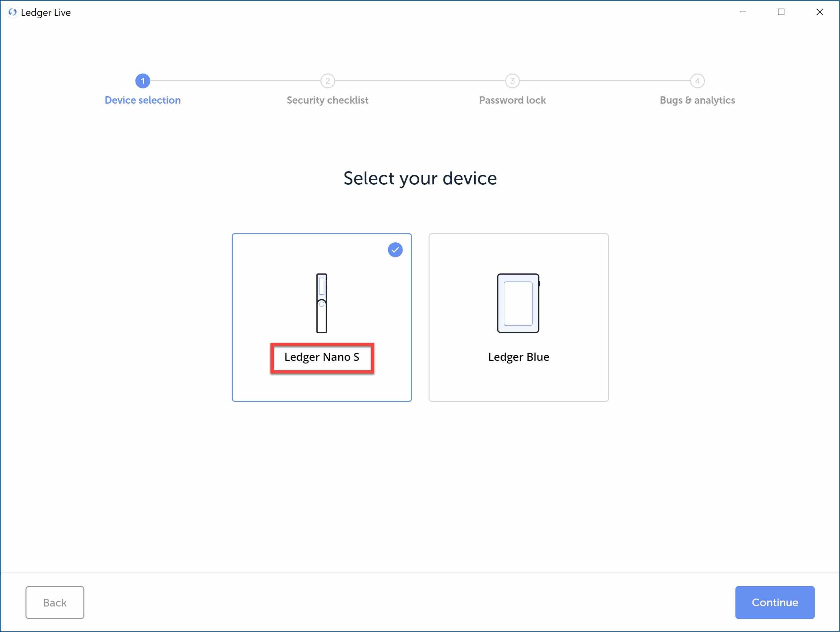This screenshot has height=632, width=840.
Task: Click step 2 circle in the progress bar
Action: tap(327, 81)
